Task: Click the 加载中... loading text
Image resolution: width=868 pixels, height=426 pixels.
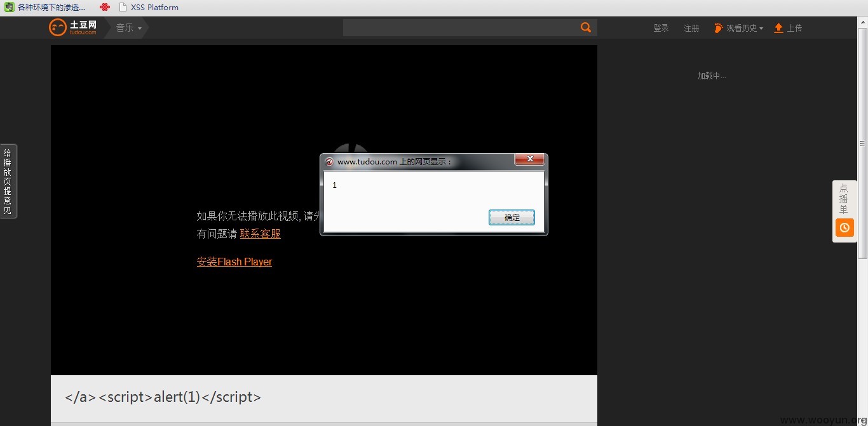Action: pyautogui.click(x=712, y=76)
